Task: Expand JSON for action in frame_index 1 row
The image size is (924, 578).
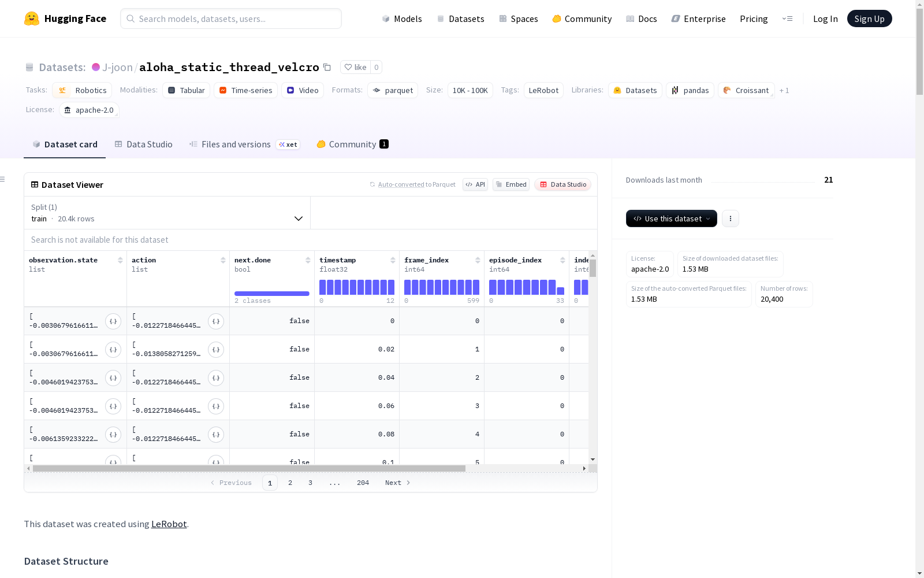Action: pos(216,350)
